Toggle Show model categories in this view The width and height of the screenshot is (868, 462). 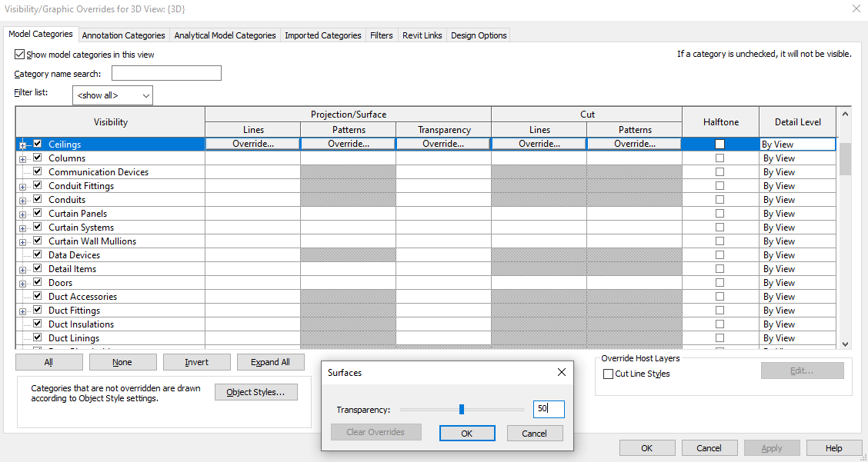(18, 54)
